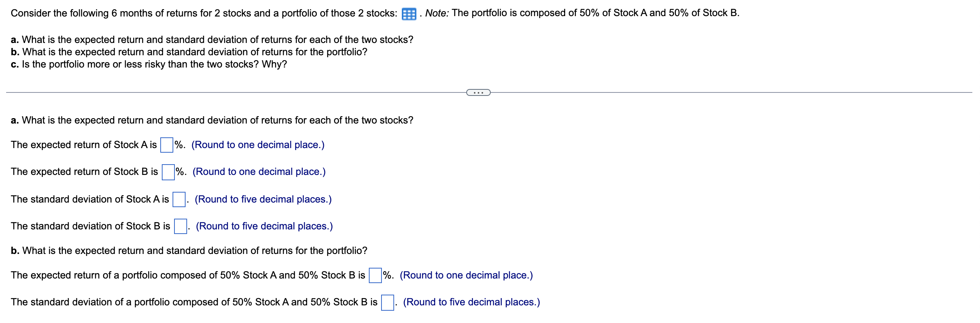The height and width of the screenshot is (323, 980).
Task: Focus the Stock B standard deviation field
Action: [x=180, y=226]
